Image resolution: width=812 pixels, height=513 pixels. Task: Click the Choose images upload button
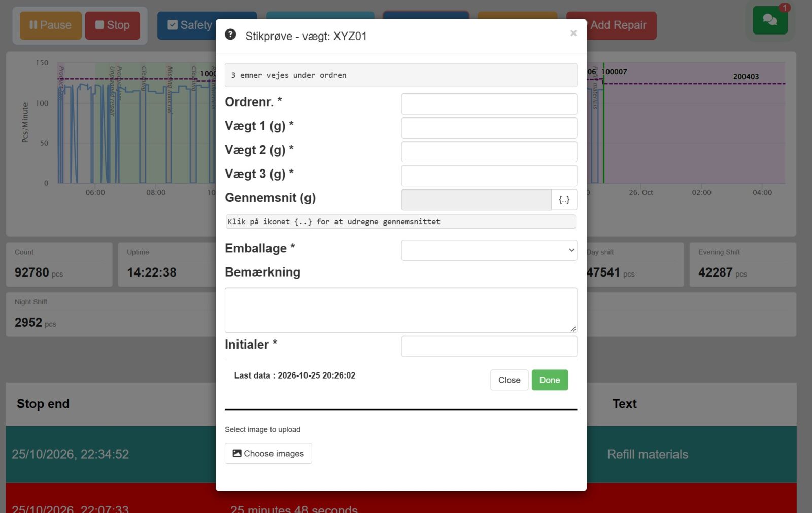(x=268, y=454)
